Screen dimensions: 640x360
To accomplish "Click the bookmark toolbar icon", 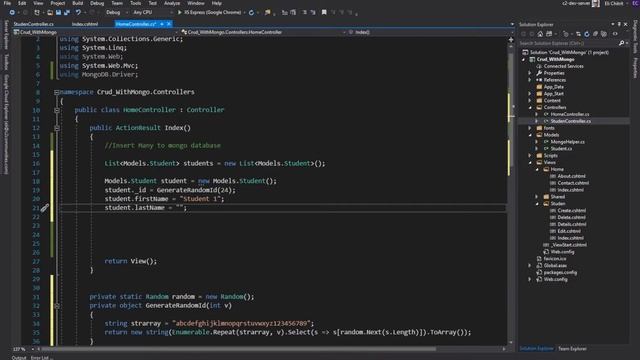I will [x=324, y=13].
